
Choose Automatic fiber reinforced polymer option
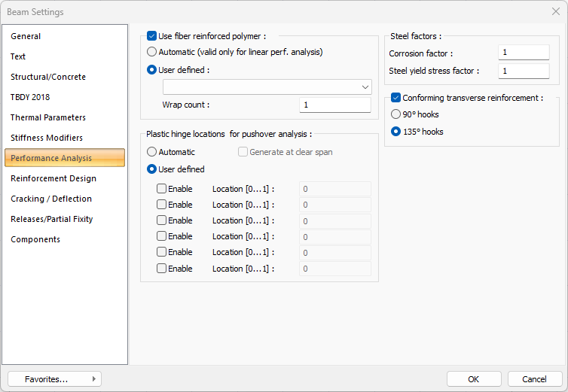coord(152,52)
